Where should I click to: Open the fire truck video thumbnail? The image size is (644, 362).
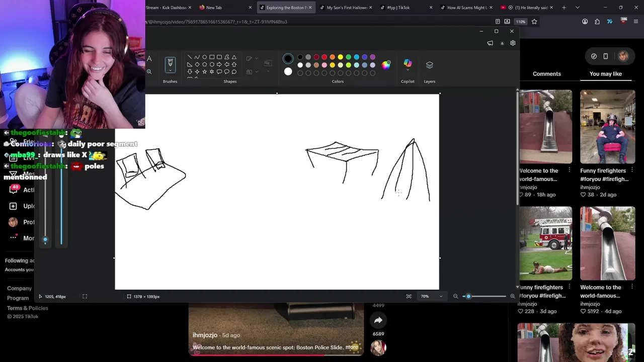pyautogui.click(x=546, y=243)
